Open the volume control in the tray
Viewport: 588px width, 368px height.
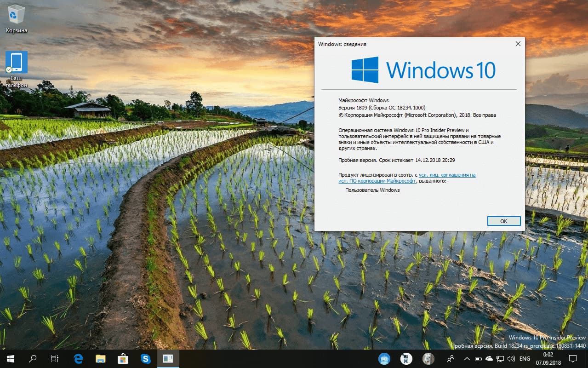pos(511,358)
